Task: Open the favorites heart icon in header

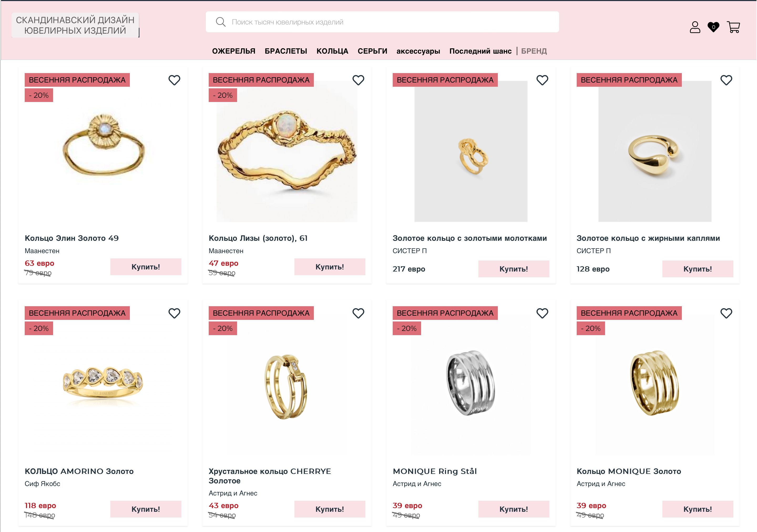Action: (x=713, y=27)
